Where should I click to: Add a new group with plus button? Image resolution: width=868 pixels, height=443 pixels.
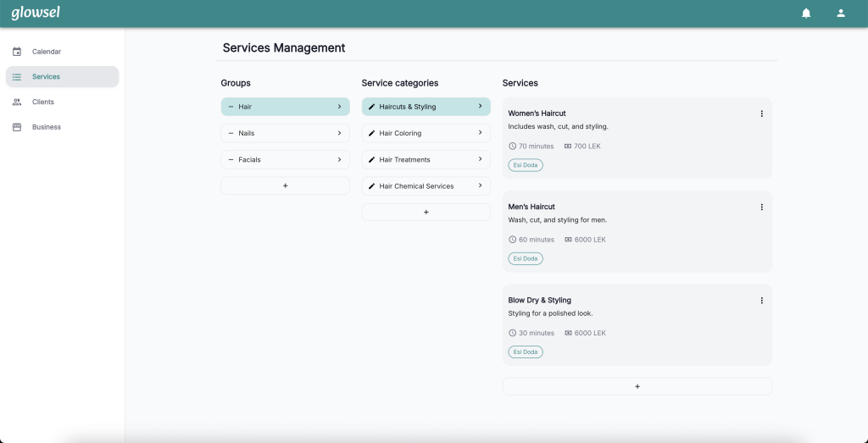tap(285, 186)
